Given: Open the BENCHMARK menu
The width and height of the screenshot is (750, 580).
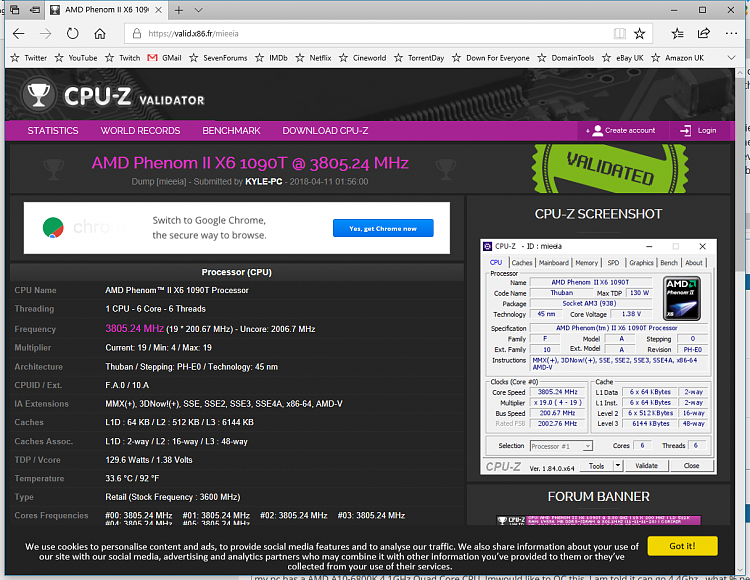Looking at the screenshot, I should click(x=231, y=131).
